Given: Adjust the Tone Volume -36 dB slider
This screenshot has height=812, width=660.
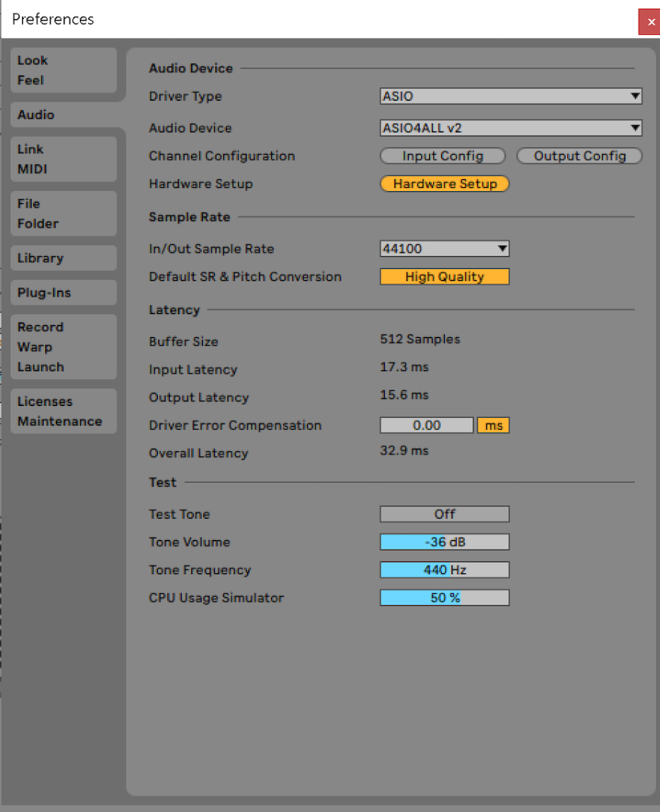Looking at the screenshot, I should click(444, 542).
